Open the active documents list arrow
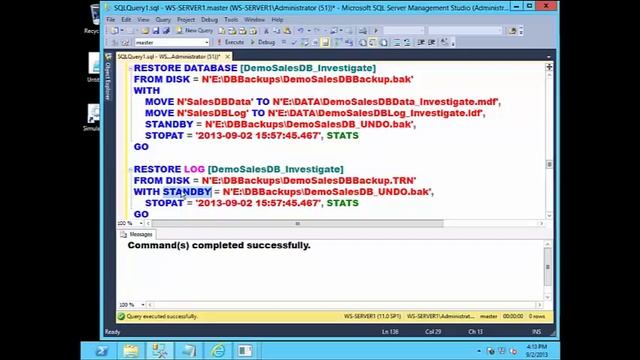The height and width of the screenshot is (360, 640). coord(549,57)
